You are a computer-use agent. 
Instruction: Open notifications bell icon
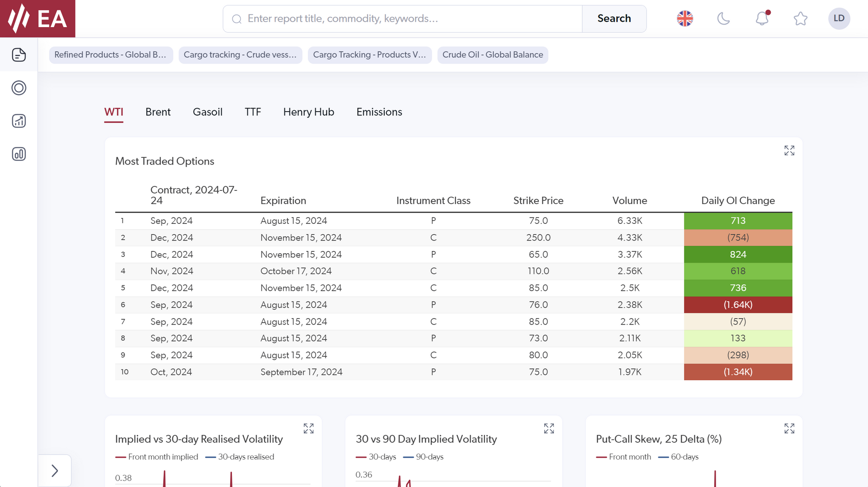[762, 18]
